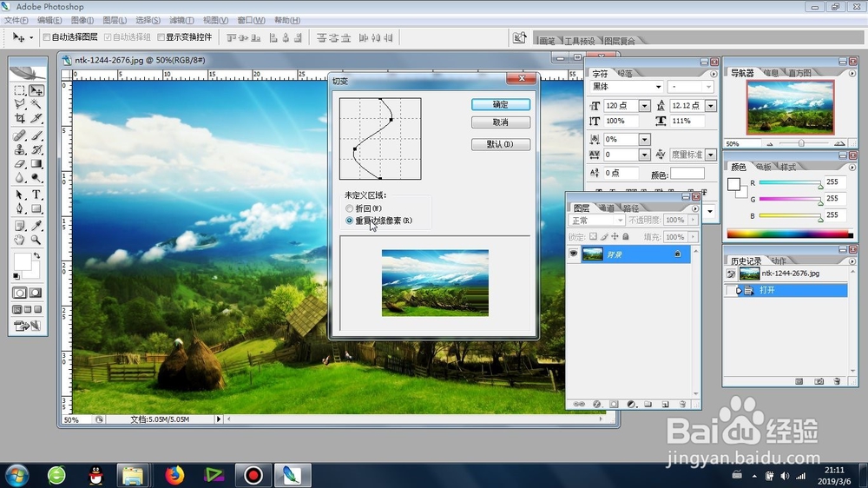Switch to the 路径 tab
Viewport: 868px width, 488px height.
point(630,208)
